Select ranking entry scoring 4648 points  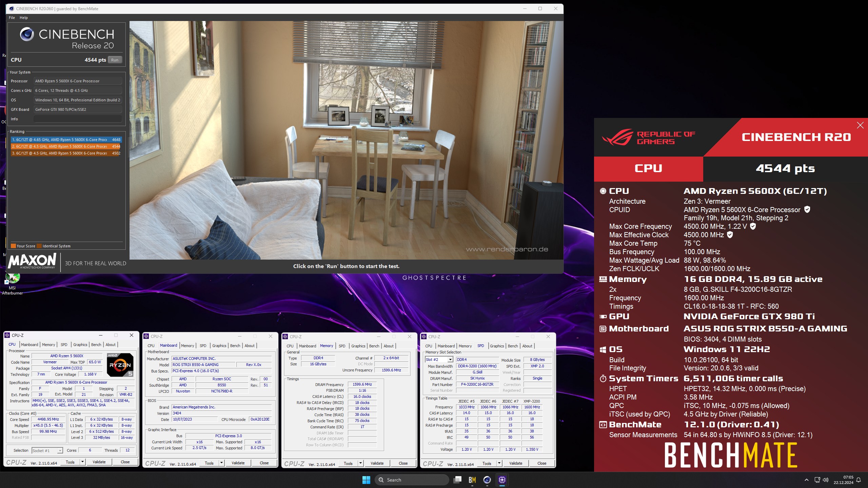66,140
